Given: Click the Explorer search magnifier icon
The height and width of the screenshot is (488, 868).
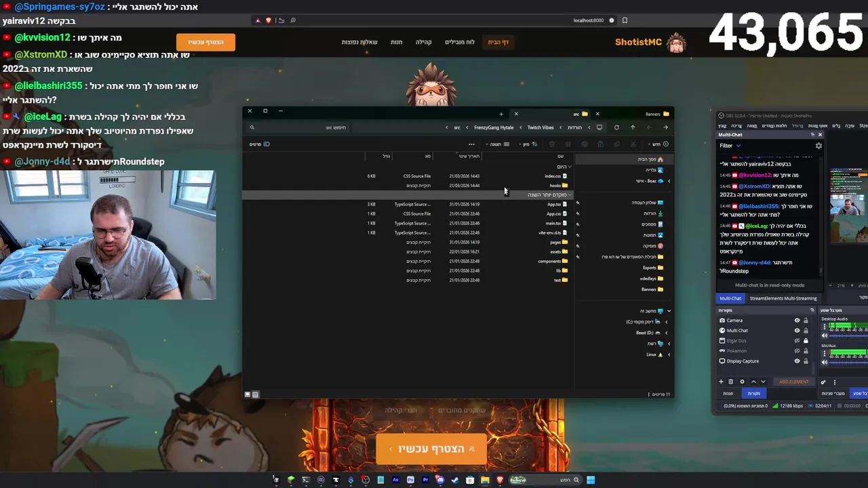Looking at the screenshot, I should [252, 127].
